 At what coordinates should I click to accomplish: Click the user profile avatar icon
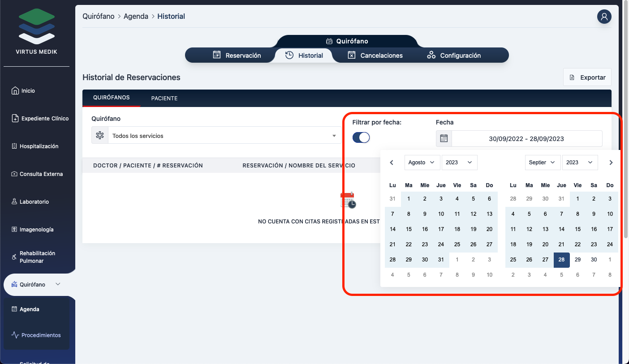click(x=604, y=17)
